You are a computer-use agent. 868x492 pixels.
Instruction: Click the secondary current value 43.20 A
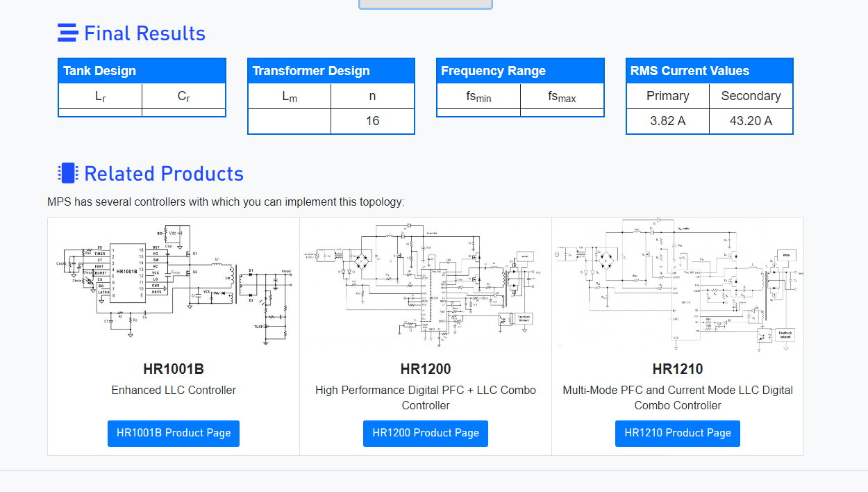[x=751, y=121]
